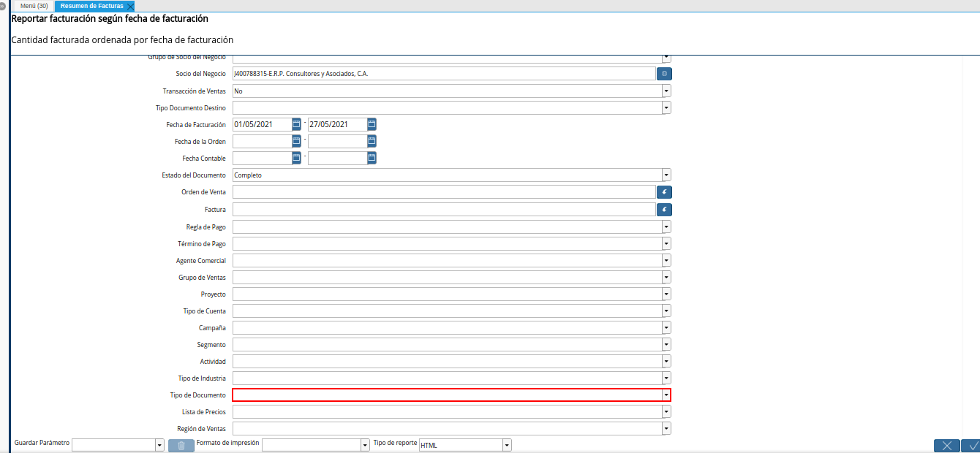
Task: Click the Socio del Negocio text field
Action: pos(443,74)
